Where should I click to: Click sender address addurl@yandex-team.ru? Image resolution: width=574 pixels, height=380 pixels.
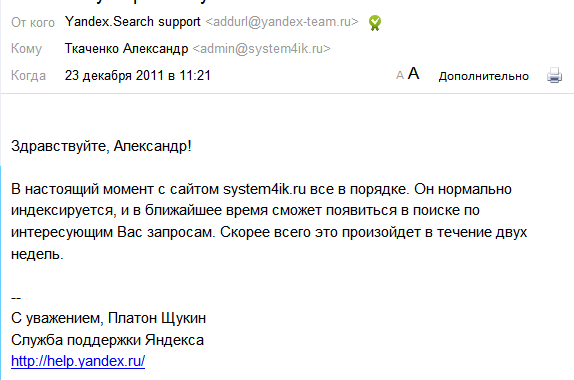[282, 22]
